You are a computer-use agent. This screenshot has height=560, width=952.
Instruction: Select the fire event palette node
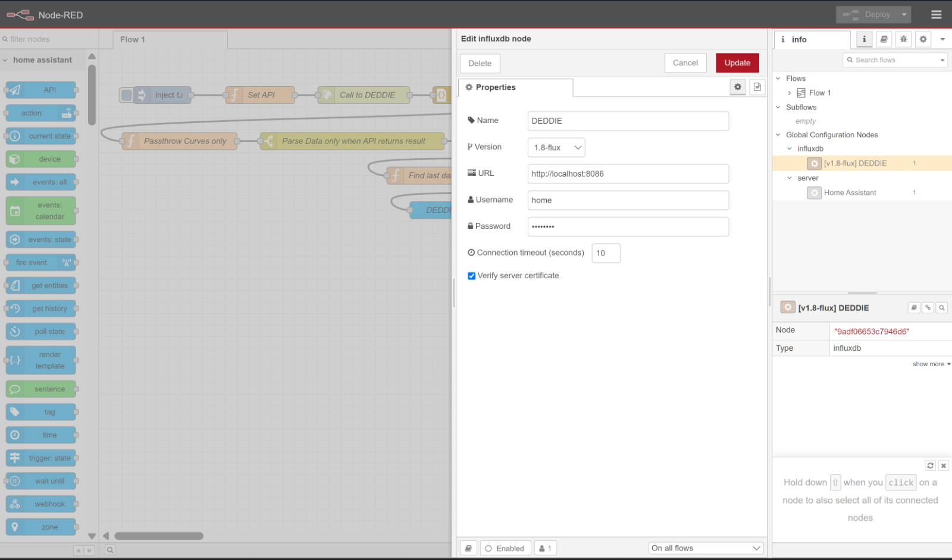[41, 262]
